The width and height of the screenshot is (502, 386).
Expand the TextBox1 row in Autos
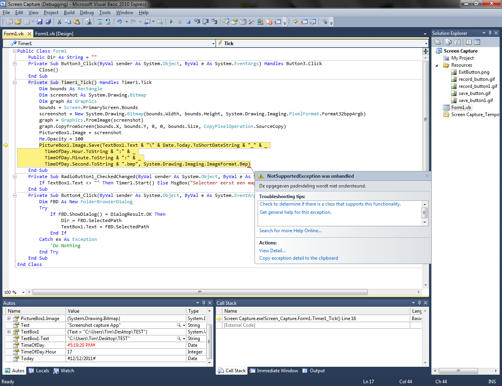tap(9, 332)
